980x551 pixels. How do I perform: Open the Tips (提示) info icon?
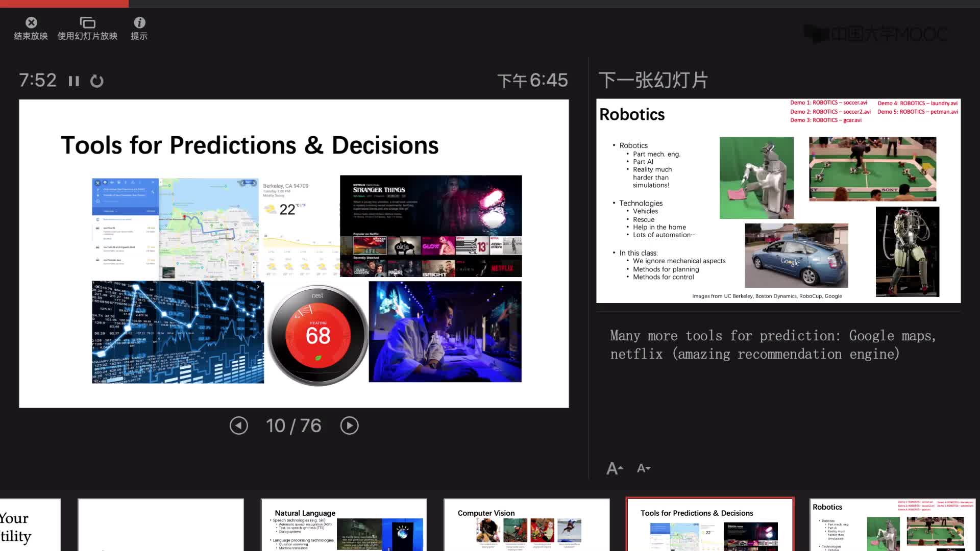(139, 22)
